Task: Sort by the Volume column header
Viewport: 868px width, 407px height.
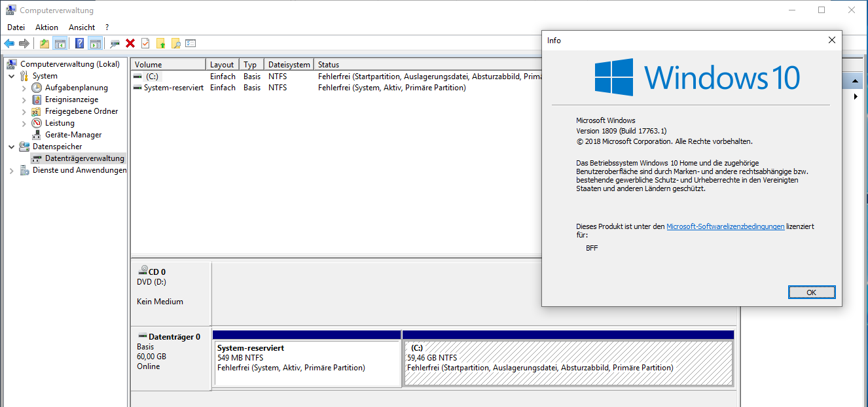Action: pos(168,65)
